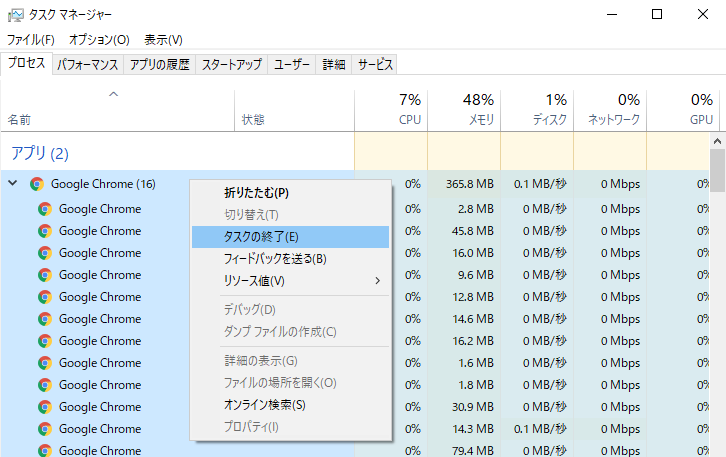Sort by the GPU column header
Viewport: 726px width, 457px height.
(683, 110)
